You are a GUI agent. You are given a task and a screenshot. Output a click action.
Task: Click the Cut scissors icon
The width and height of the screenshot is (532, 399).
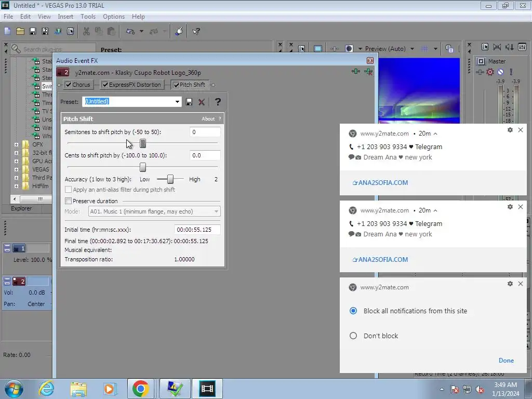87,32
